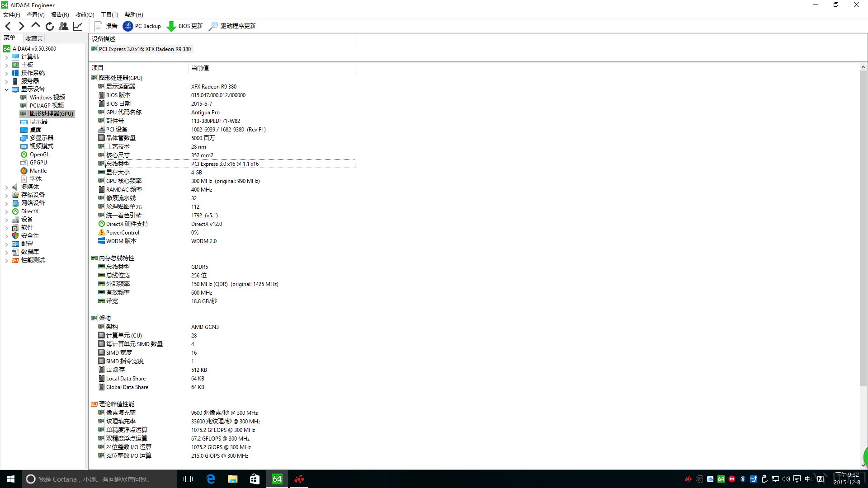Screen dimensions: 868x488
Task: Select the PowerControl row
Action: 226,233
